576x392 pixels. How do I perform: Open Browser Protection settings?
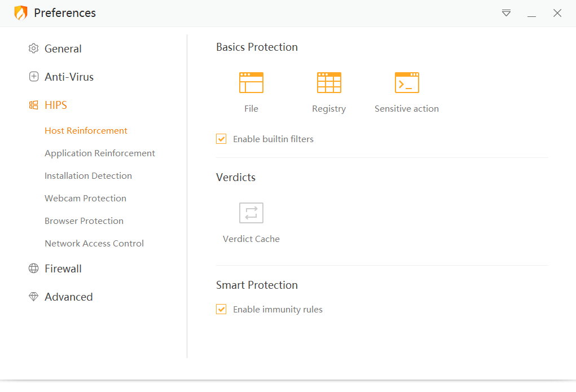84,221
